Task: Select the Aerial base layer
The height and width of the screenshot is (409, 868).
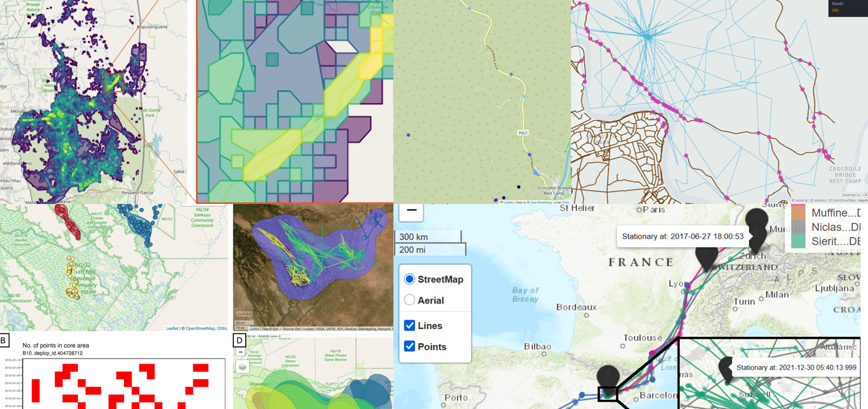Action: [410, 300]
